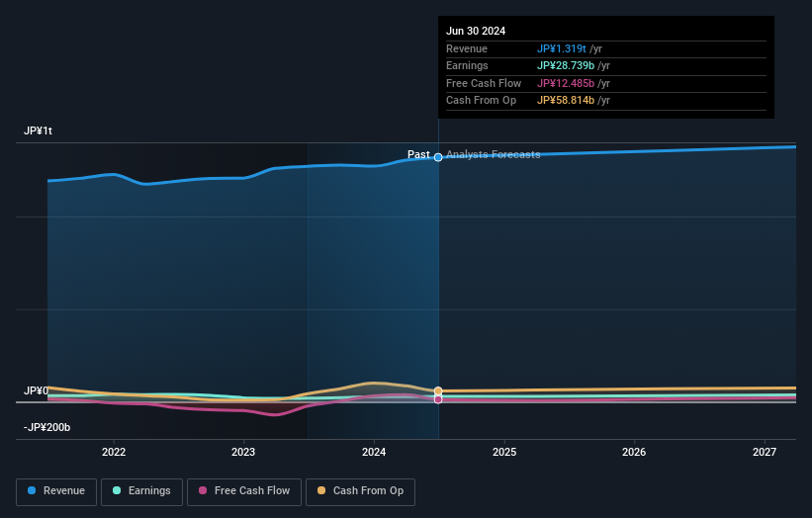Click the Analysts Forecasts label
Screen dimensions: 812x518
(493, 155)
